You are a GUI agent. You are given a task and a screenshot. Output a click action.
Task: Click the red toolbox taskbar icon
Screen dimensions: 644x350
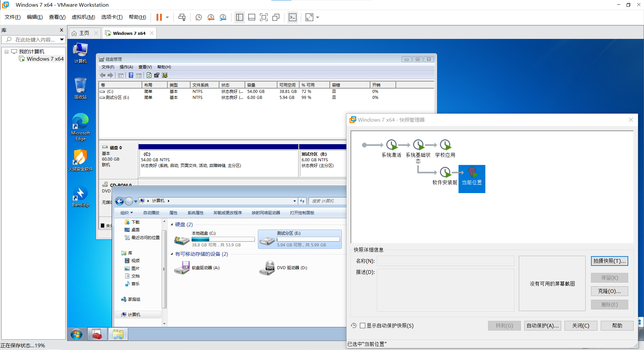tap(97, 334)
